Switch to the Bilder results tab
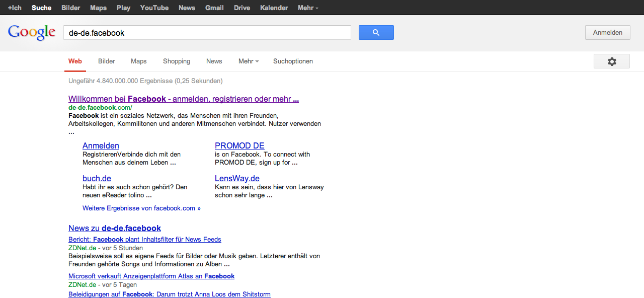644x298 pixels. [106, 61]
